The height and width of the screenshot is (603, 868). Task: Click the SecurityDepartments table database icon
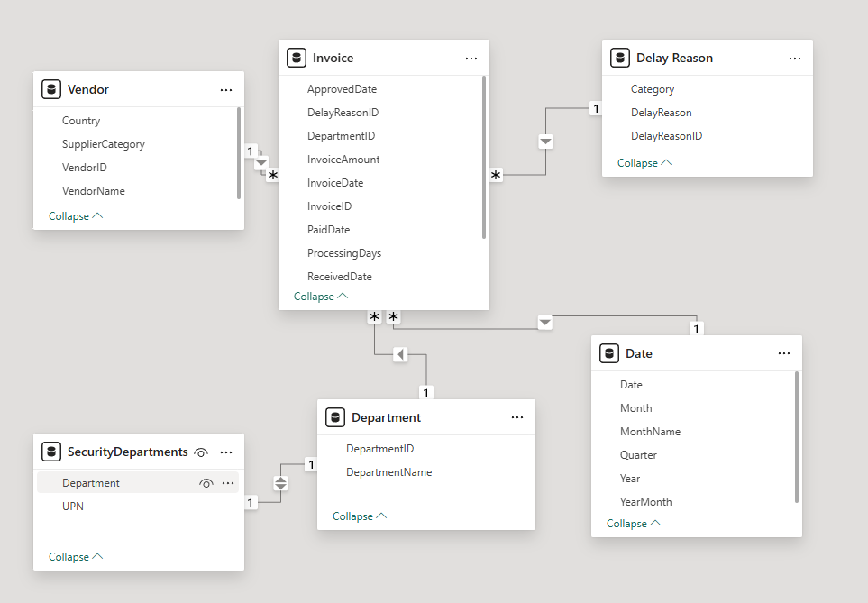pyautogui.click(x=51, y=452)
